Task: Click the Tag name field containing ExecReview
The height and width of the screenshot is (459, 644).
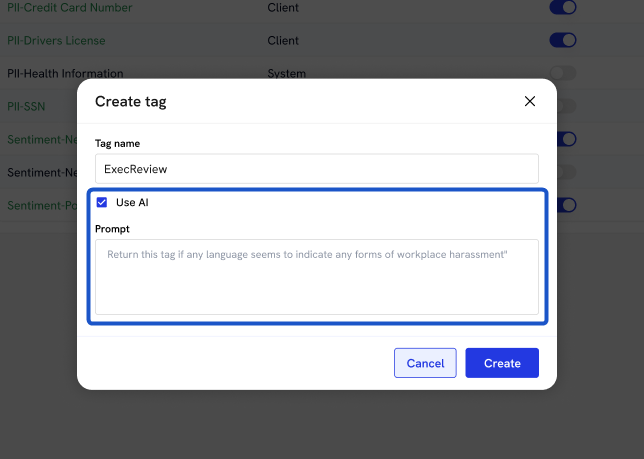Action: click(316, 168)
